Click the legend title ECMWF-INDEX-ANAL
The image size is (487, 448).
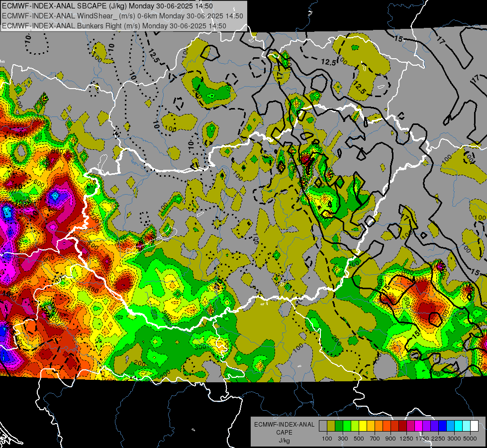(285, 425)
